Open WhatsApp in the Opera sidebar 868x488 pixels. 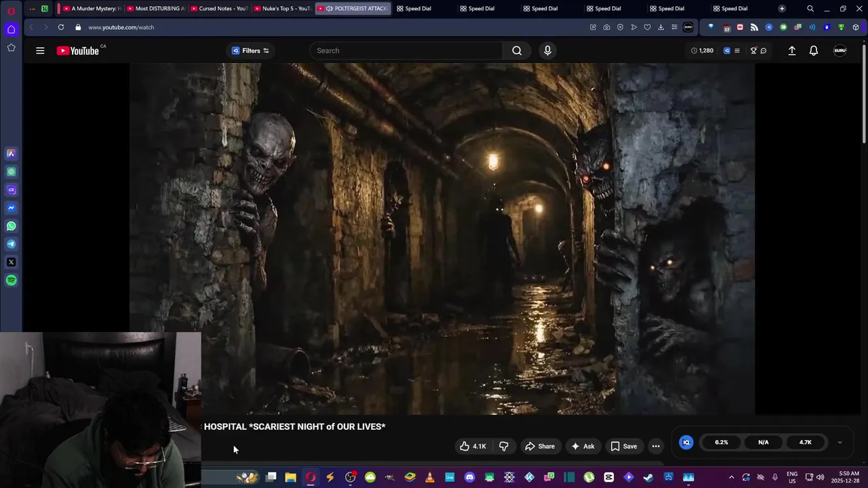11,226
